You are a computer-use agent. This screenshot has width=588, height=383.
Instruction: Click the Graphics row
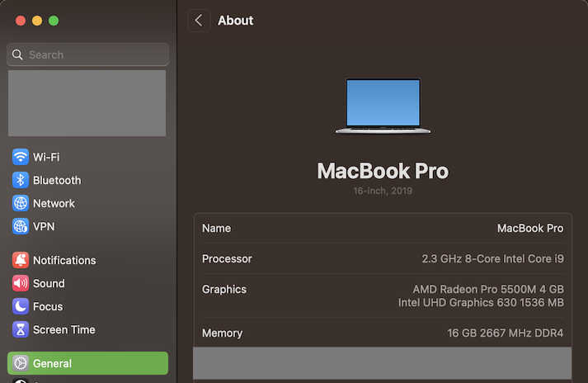click(383, 296)
